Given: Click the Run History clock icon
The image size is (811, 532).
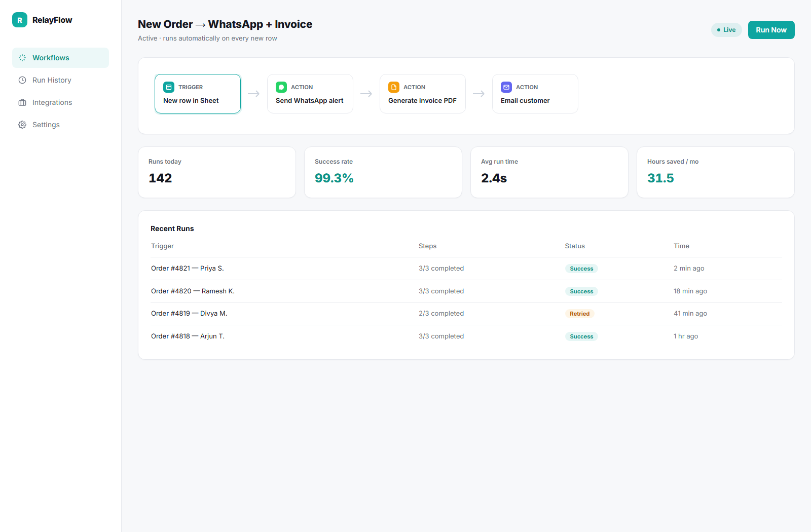Looking at the screenshot, I should tap(22, 80).
